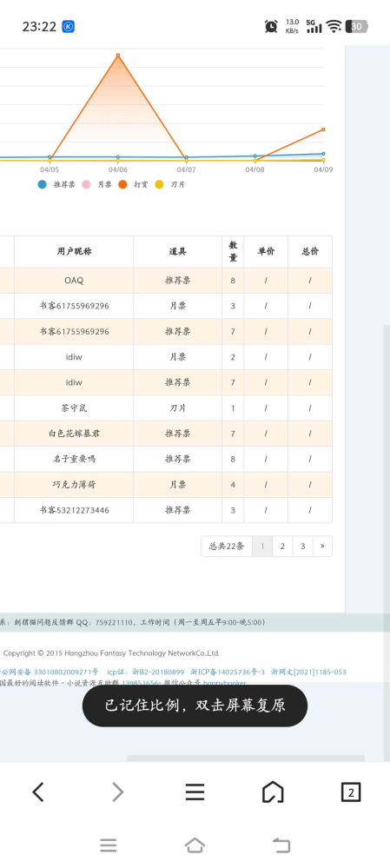The height and width of the screenshot is (868, 390).
Task: Tap the browser forward arrow
Action: (x=117, y=792)
